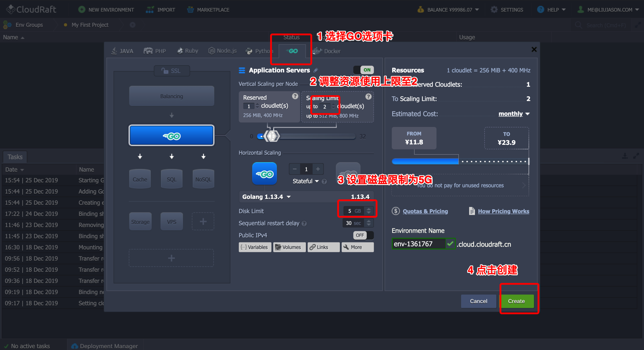Toggle the SSL option

172,71
